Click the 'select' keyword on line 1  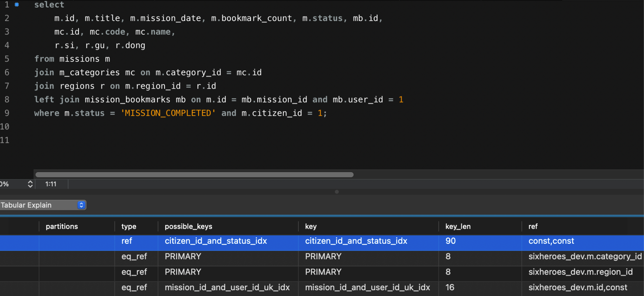(49, 5)
